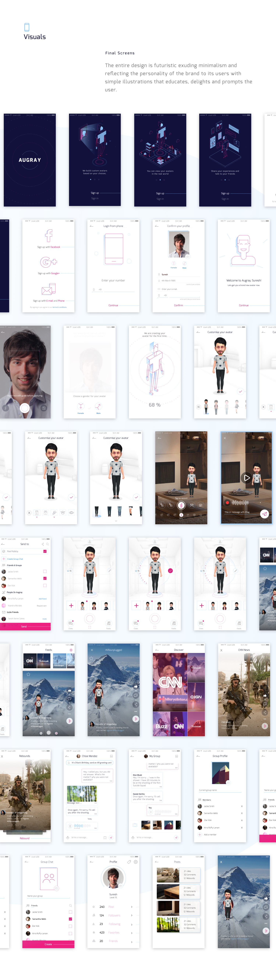The width and height of the screenshot is (276, 980).
Task: Open the Buzz tile on the Discover screen
Action: tap(161, 724)
